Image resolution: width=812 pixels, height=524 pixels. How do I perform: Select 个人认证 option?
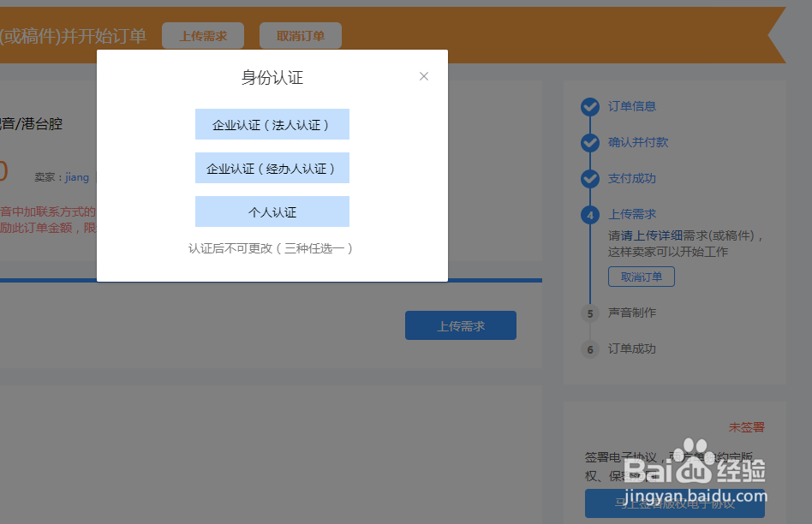pyautogui.click(x=272, y=211)
